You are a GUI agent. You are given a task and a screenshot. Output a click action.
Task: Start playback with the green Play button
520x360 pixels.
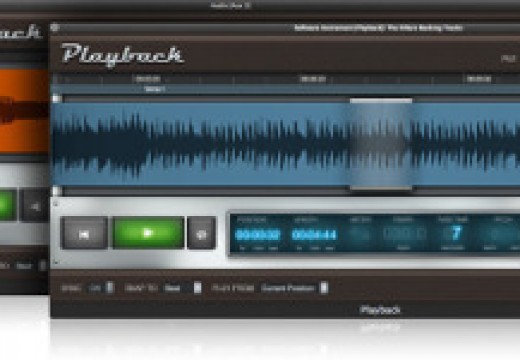click(148, 233)
